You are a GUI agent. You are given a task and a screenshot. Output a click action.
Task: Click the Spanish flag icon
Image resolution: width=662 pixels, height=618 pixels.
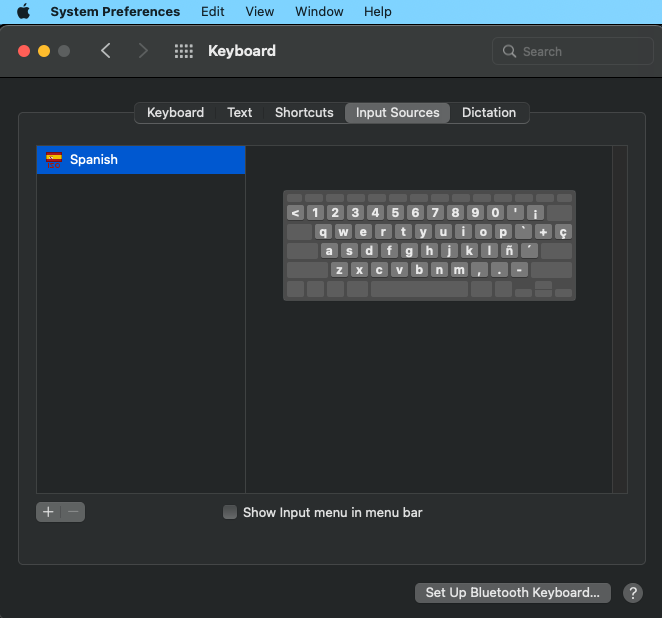tap(54, 160)
